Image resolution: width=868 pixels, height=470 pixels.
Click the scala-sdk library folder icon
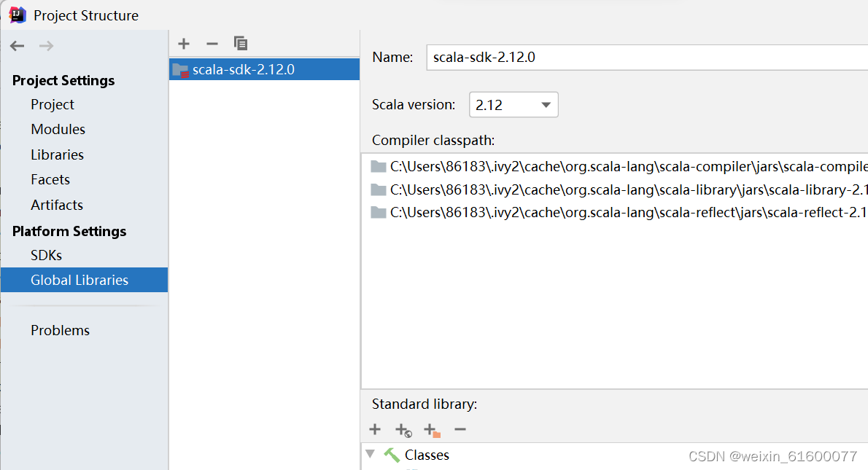(180, 70)
